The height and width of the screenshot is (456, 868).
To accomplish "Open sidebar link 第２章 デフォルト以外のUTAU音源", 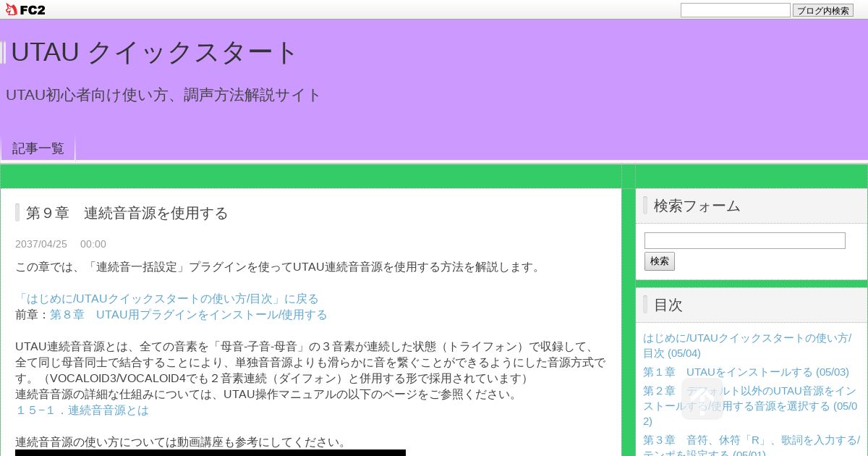I will 750,406.
